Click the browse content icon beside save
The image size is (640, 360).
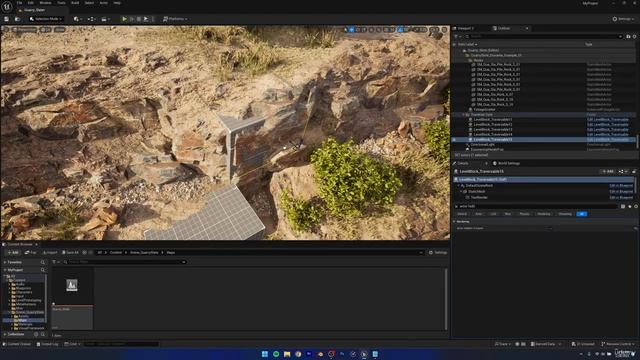[17, 19]
